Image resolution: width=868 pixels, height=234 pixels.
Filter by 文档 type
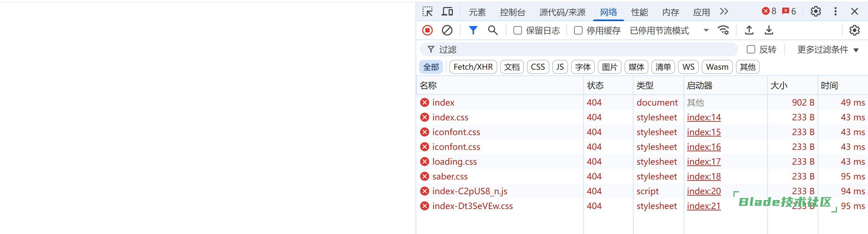click(512, 67)
